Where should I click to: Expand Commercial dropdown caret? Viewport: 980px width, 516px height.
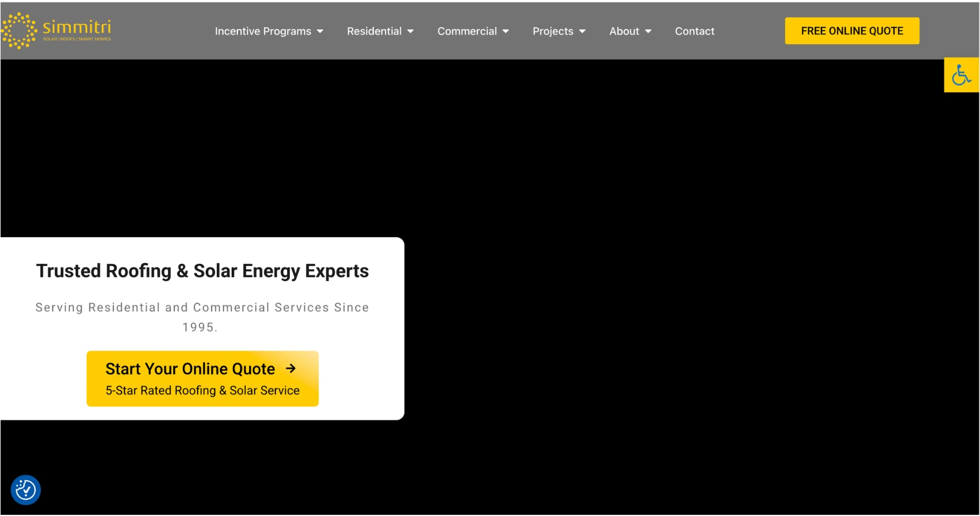coord(506,32)
